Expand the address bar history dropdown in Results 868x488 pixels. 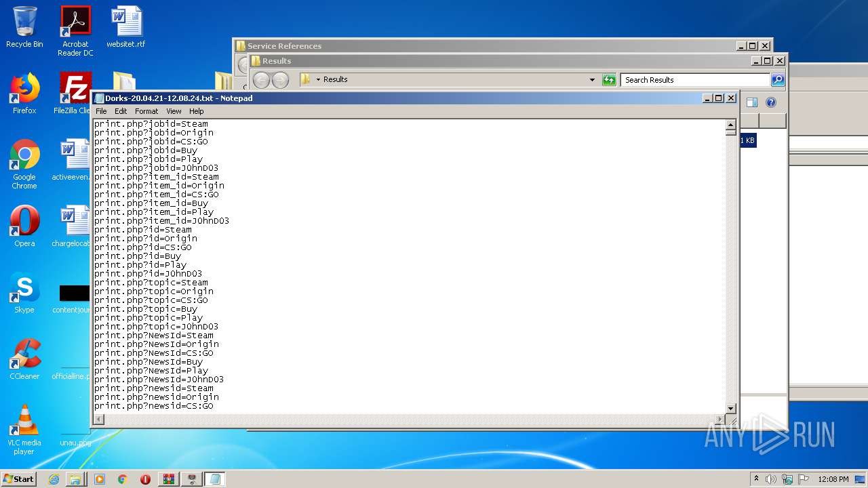click(593, 80)
